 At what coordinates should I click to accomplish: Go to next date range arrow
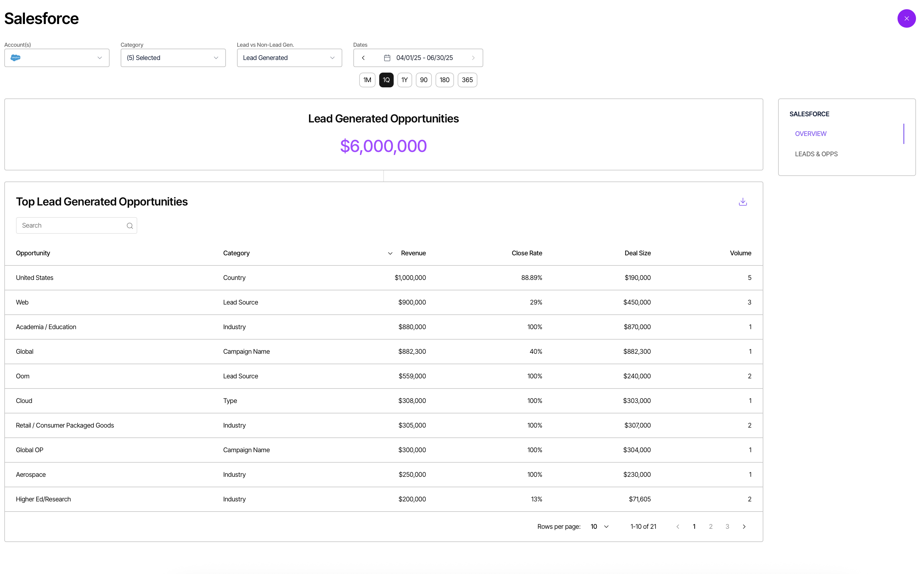tap(473, 58)
